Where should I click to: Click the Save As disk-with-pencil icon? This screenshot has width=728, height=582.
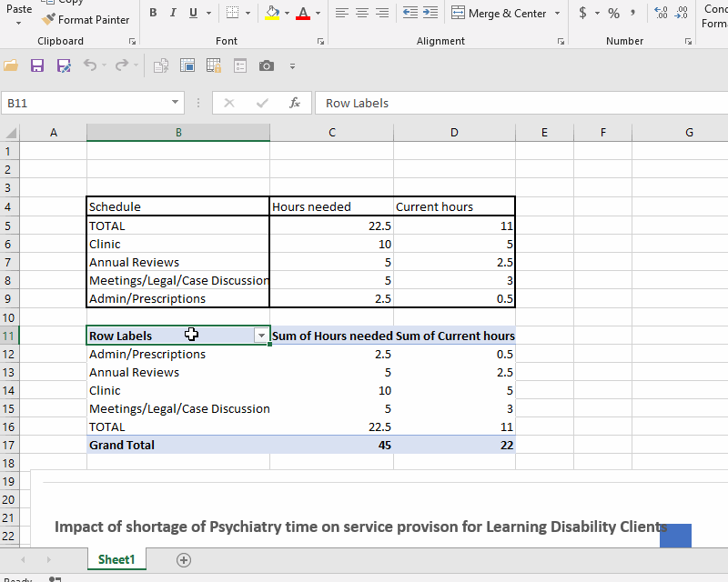point(64,65)
